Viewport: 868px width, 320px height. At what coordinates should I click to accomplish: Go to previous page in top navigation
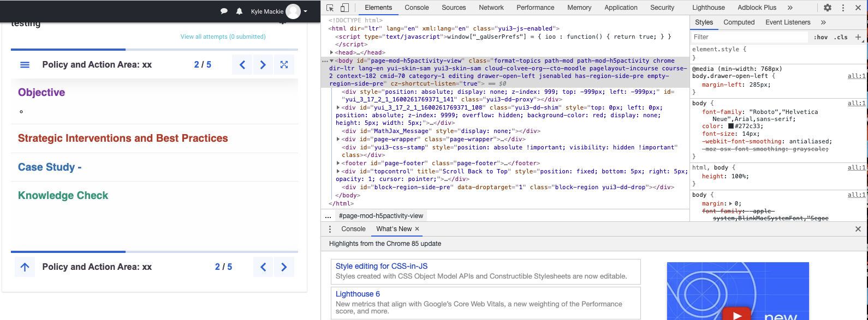click(x=242, y=65)
